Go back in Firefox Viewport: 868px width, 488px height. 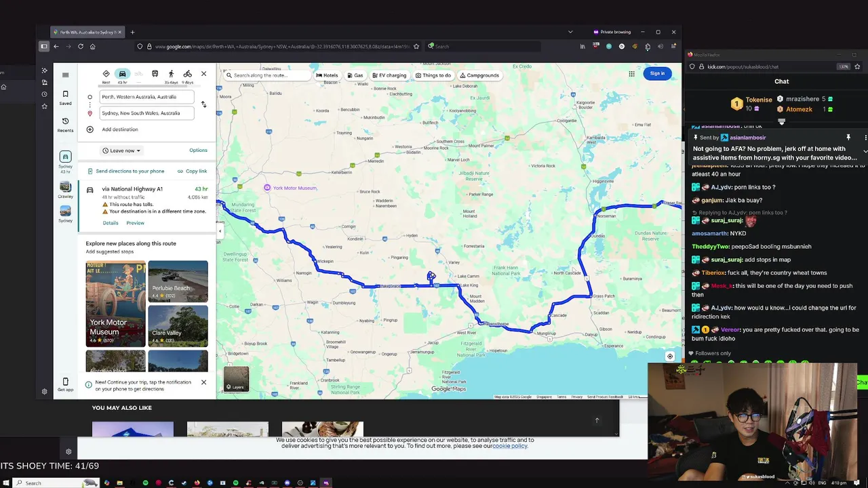tap(56, 47)
